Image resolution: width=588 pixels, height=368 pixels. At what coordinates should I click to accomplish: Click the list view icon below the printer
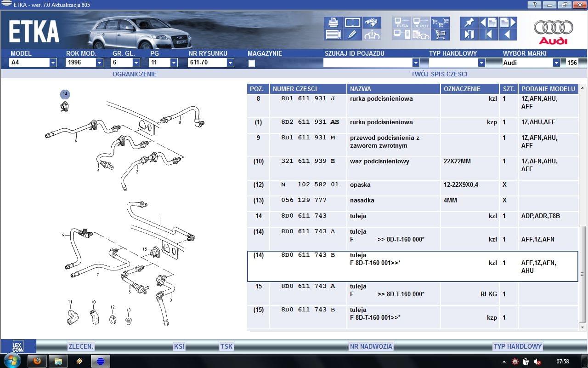coord(334,34)
